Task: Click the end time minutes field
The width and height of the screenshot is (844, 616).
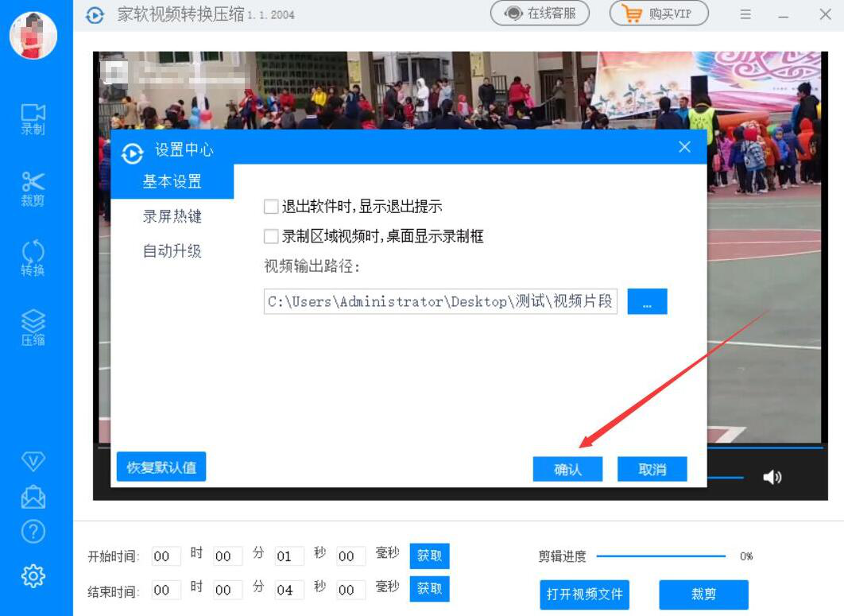Action: (227, 590)
